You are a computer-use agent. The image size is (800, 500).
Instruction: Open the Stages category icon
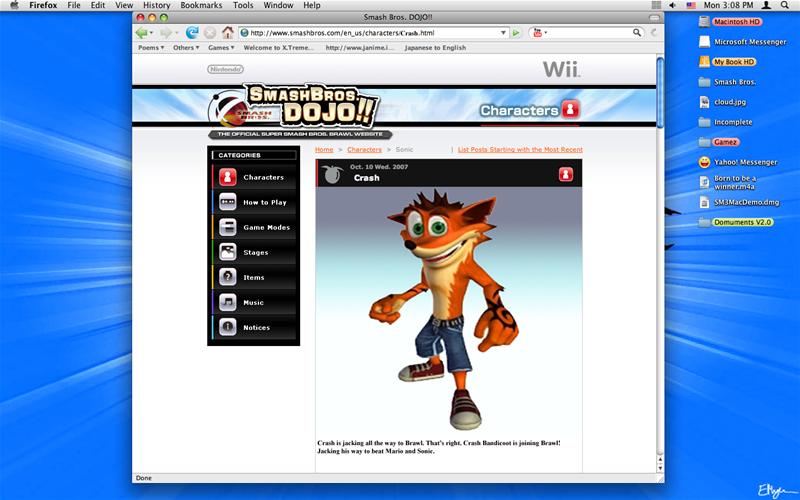(x=228, y=252)
